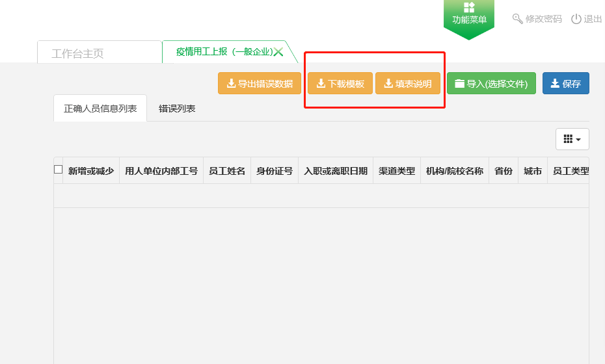Click the download icon on 导出错误数据
This screenshot has height=364, width=605.
[230, 83]
